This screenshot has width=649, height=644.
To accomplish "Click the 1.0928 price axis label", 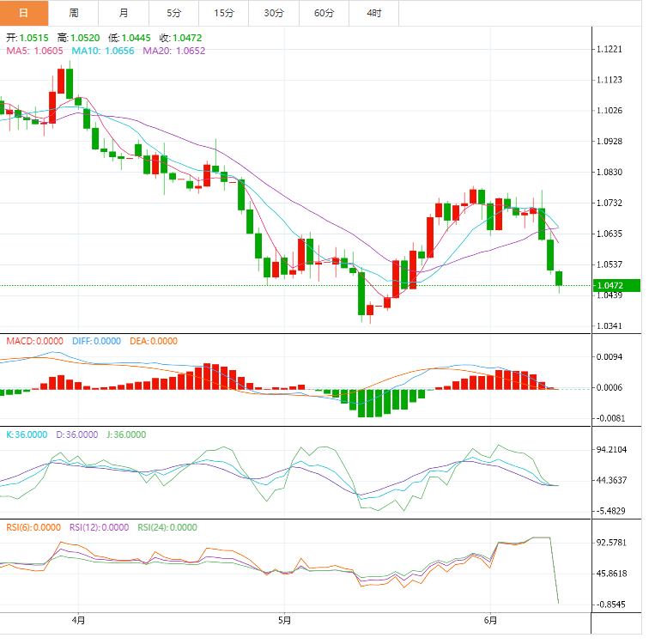I will (x=610, y=142).
